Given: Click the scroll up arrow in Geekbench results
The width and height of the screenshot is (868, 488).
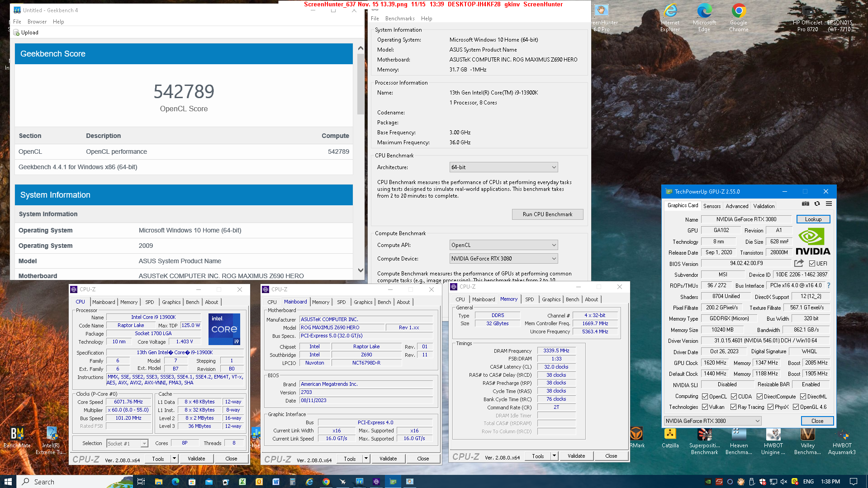Looking at the screenshot, I should [360, 48].
